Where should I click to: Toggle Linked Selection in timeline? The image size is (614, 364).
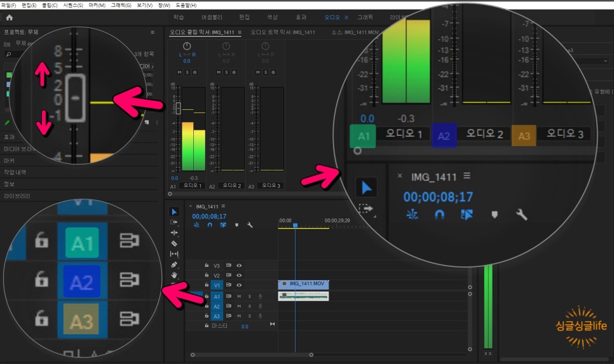click(223, 225)
